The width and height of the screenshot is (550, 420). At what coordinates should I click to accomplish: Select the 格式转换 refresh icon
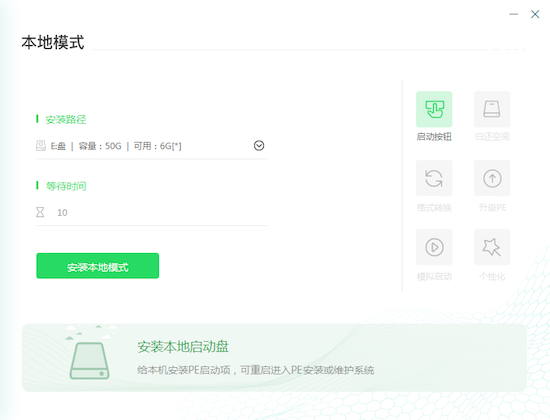pos(434,178)
